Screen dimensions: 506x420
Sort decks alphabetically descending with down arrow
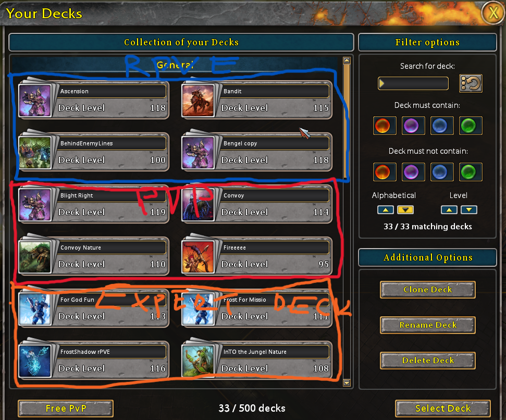[405, 210]
